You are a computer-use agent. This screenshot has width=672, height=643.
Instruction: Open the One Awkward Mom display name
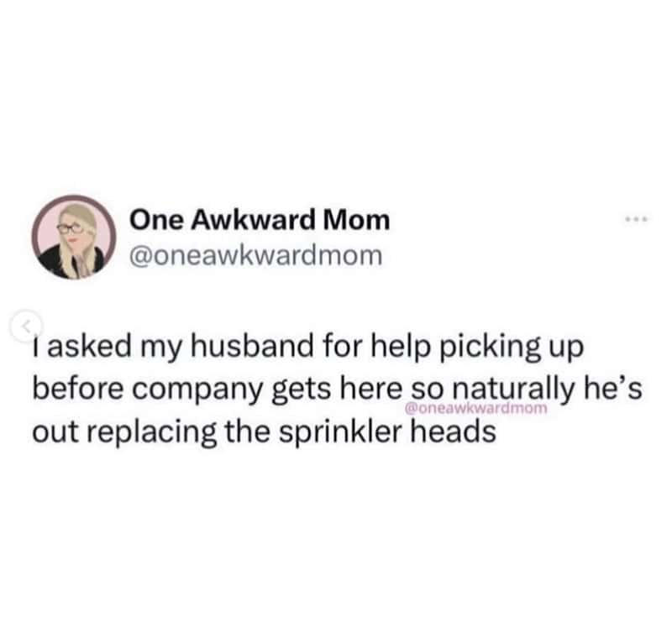pos(260,221)
